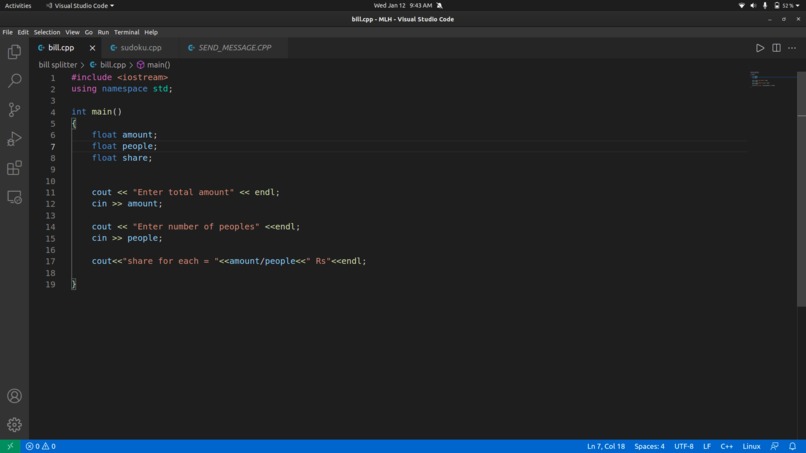The image size is (806, 453).
Task: Click the #include <iostream> line
Action: pyautogui.click(x=119, y=77)
